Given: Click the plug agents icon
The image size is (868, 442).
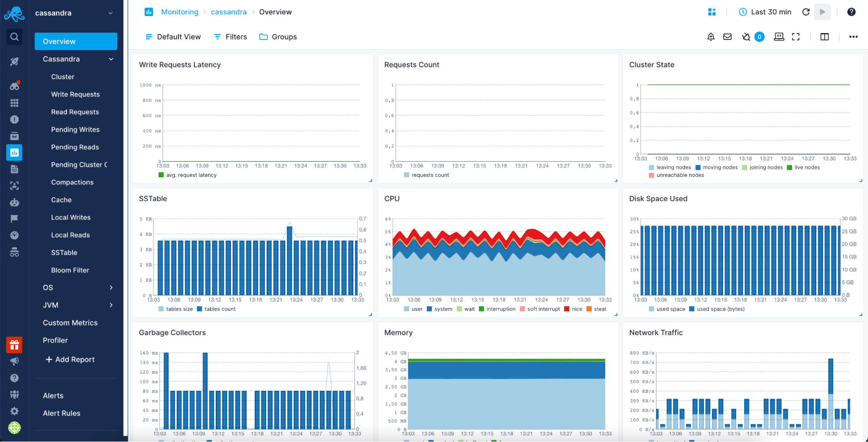Looking at the screenshot, I should (746, 37).
